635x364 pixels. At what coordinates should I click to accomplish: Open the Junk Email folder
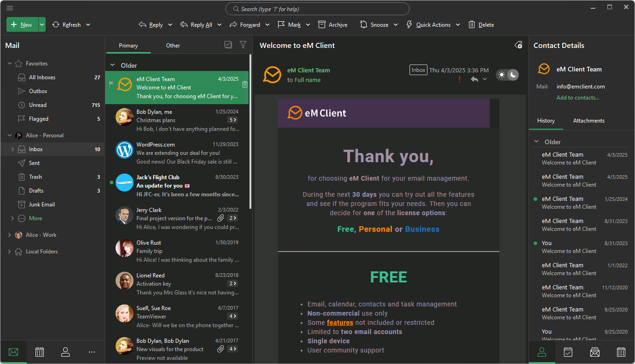coord(53,205)
